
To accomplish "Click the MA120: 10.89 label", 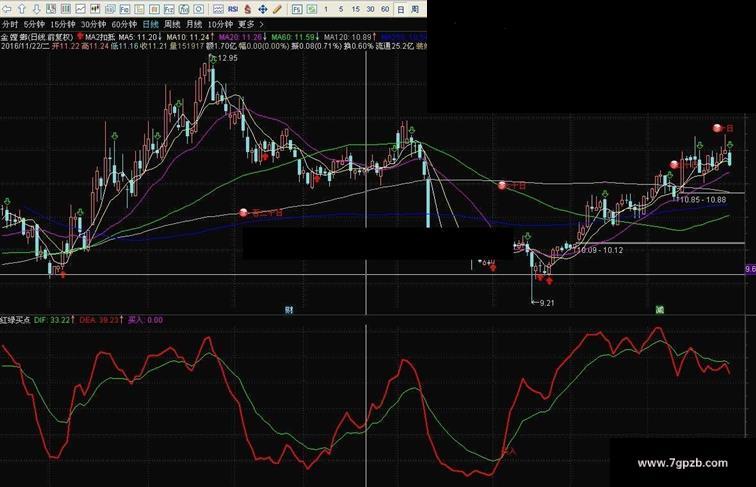I will 348,37.
